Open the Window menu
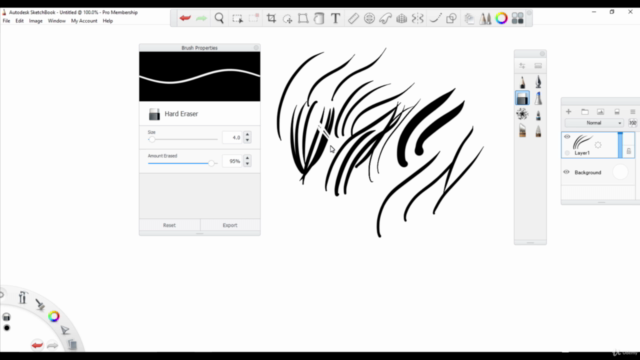The image size is (640, 360). 57,21
